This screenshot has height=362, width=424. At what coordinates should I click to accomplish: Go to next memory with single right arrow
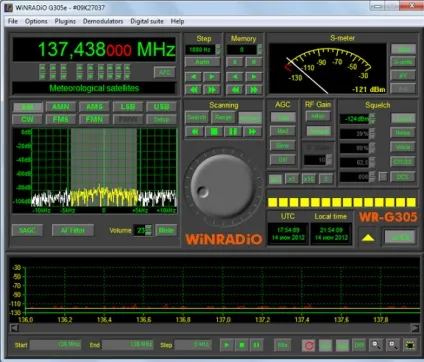tap(253, 77)
